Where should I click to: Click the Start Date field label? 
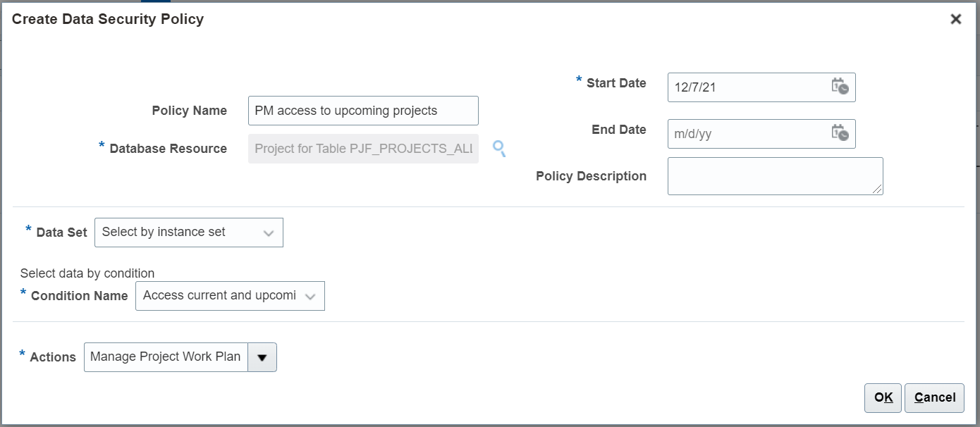(x=616, y=83)
